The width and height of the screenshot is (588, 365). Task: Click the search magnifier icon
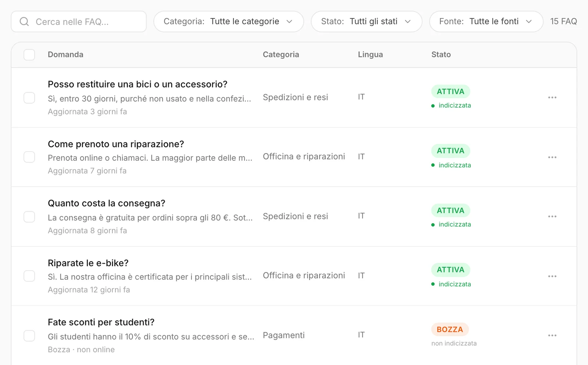(24, 22)
